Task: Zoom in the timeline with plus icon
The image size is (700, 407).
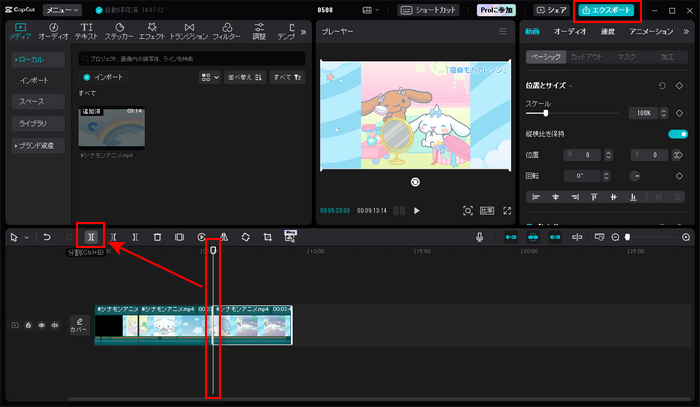Action: [686, 237]
